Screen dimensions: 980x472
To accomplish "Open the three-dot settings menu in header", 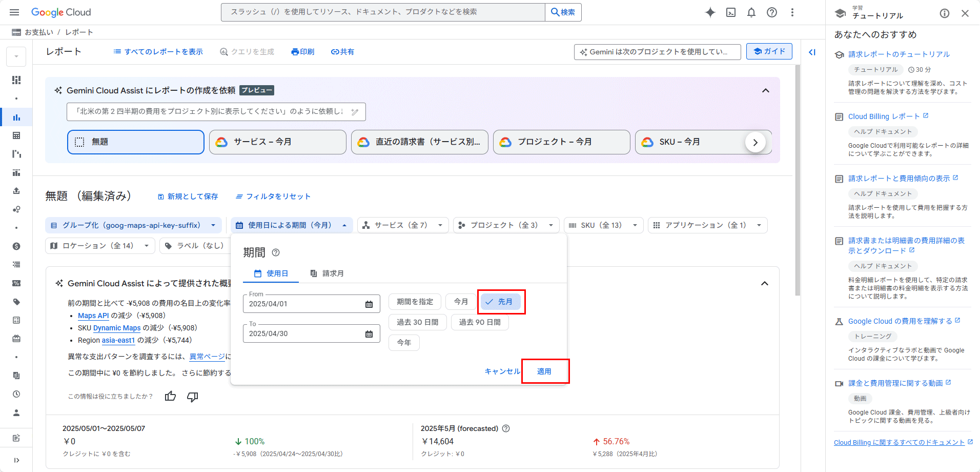I will coord(792,12).
